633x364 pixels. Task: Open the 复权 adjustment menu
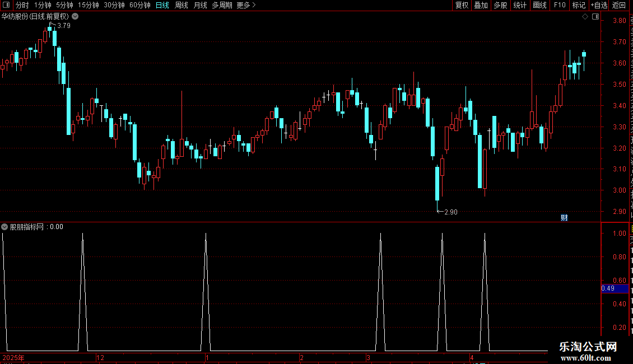pyautogui.click(x=462, y=5)
